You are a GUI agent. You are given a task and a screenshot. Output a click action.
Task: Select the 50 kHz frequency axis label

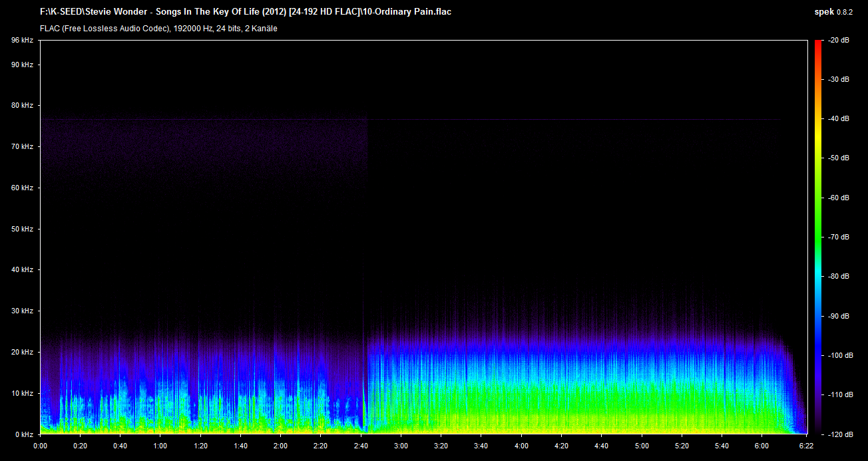22,229
